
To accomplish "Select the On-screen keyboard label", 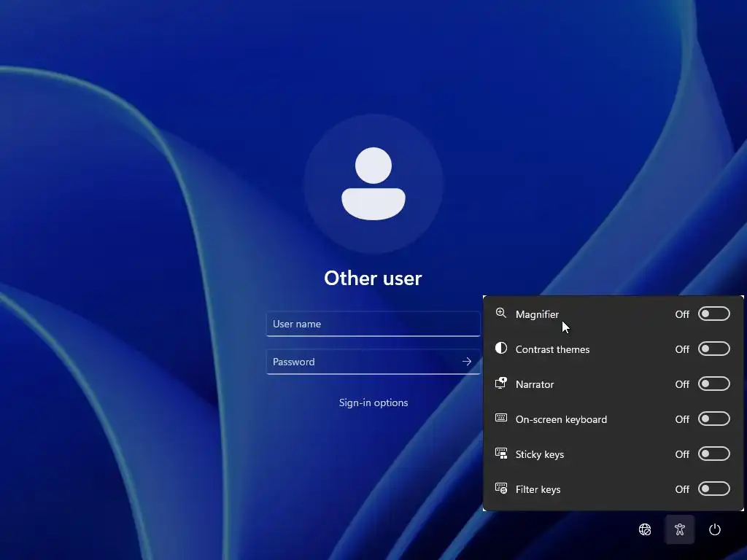I will point(561,419).
